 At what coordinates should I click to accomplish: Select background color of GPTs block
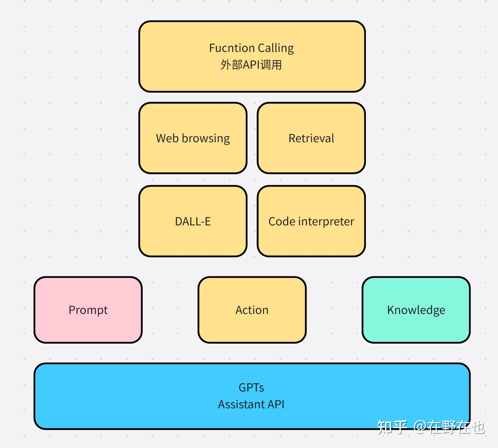[x=249, y=398]
